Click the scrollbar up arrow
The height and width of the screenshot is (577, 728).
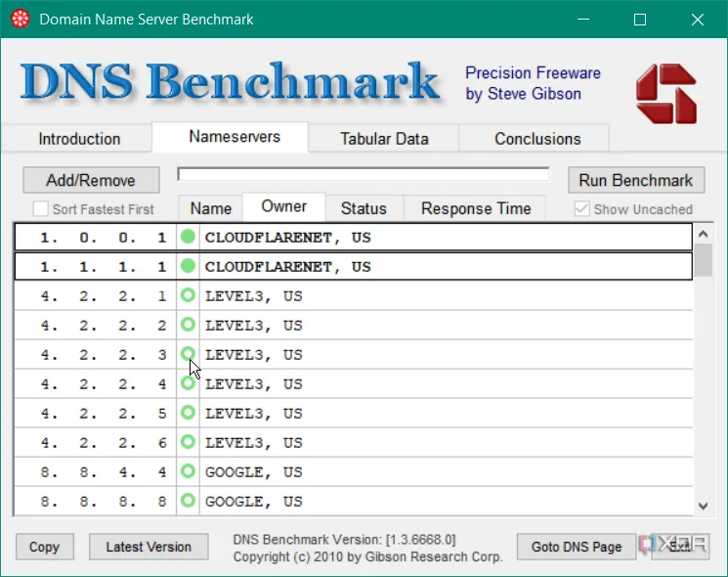tap(703, 234)
